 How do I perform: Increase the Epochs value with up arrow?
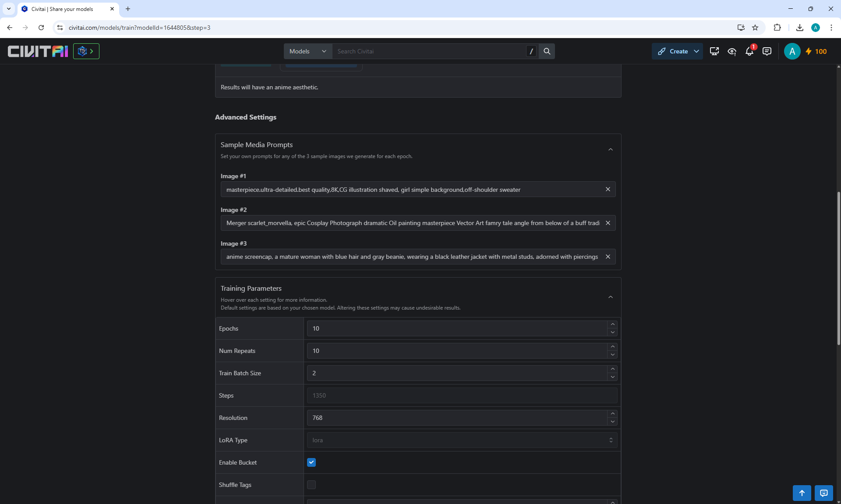[x=612, y=324]
